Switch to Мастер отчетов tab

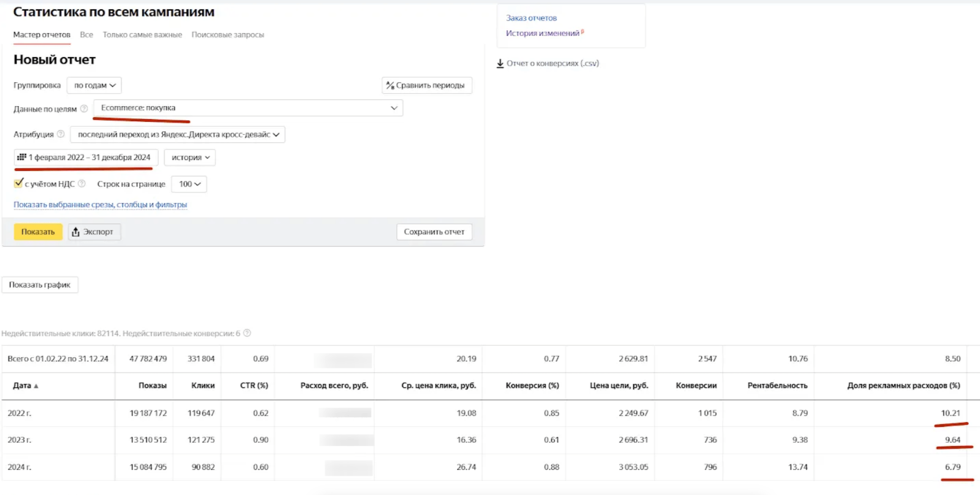tap(42, 35)
